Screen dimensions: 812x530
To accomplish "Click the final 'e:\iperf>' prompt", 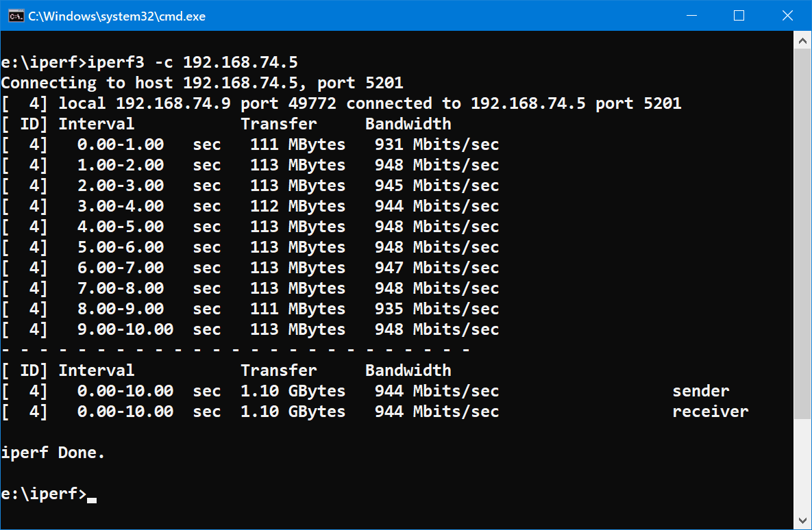I will (43, 494).
